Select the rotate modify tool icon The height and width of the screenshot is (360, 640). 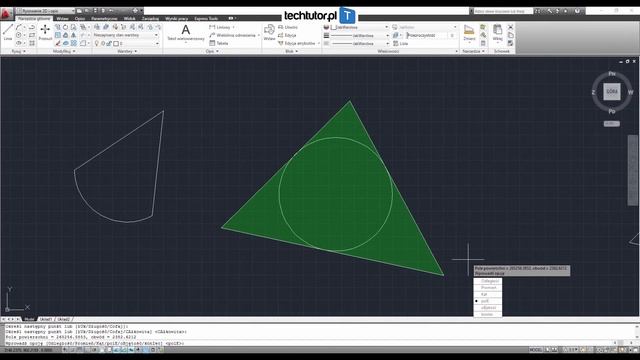65,27
